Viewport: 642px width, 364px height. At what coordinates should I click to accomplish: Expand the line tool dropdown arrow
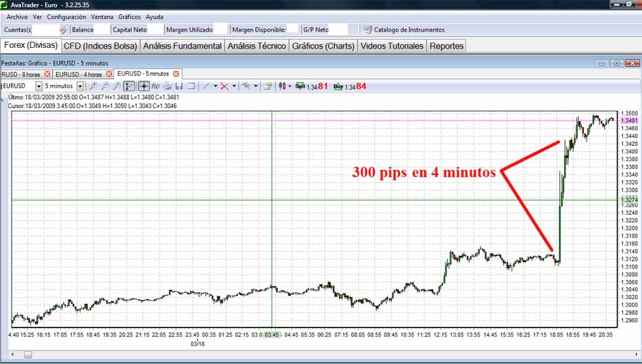[215, 86]
